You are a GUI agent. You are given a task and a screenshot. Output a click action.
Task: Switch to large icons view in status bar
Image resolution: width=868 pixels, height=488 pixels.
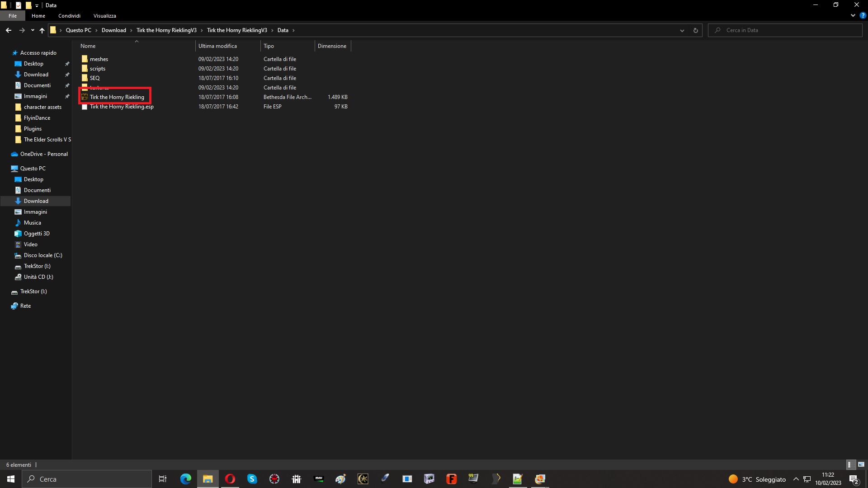tap(861, 465)
